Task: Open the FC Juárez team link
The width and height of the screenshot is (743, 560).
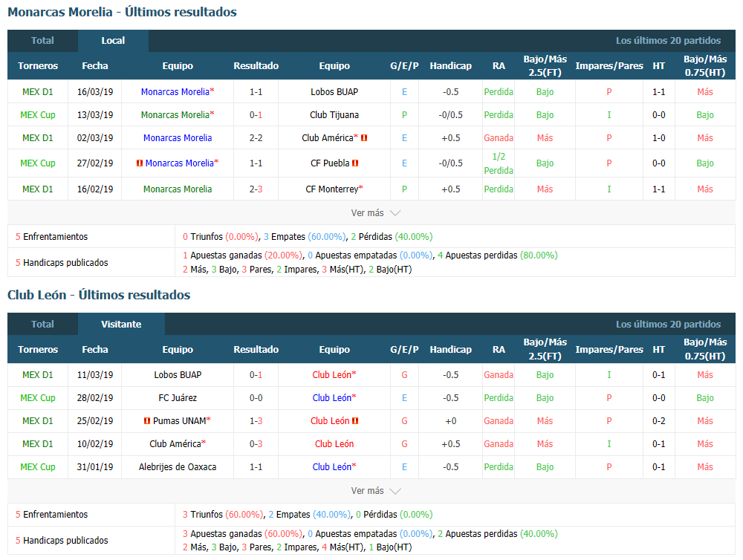Action: [x=178, y=398]
